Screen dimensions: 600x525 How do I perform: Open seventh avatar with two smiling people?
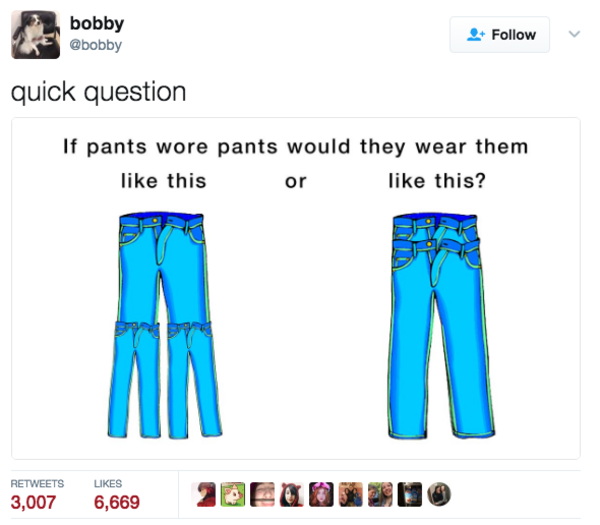[380, 494]
